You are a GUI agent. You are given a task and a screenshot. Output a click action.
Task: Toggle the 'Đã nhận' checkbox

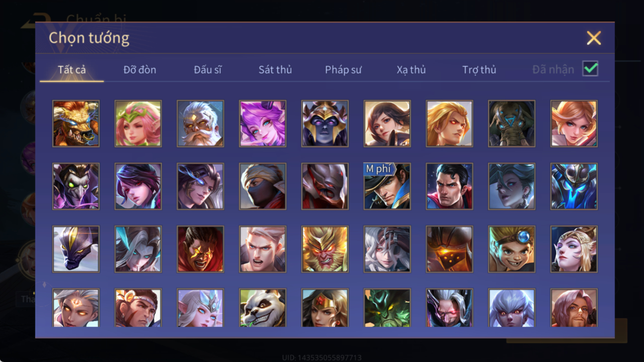590,69
